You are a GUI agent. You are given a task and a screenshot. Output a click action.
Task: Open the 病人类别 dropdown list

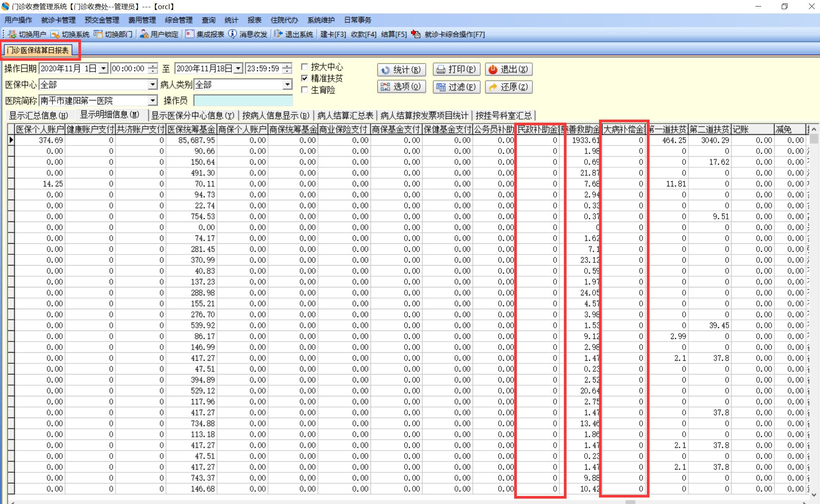pyautogui.click(x=287, y=84)
